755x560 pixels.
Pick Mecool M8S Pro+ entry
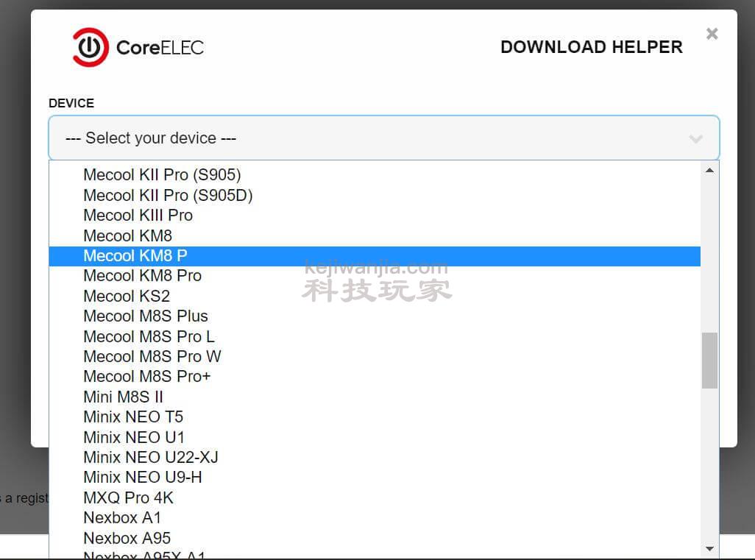[375, 377]
